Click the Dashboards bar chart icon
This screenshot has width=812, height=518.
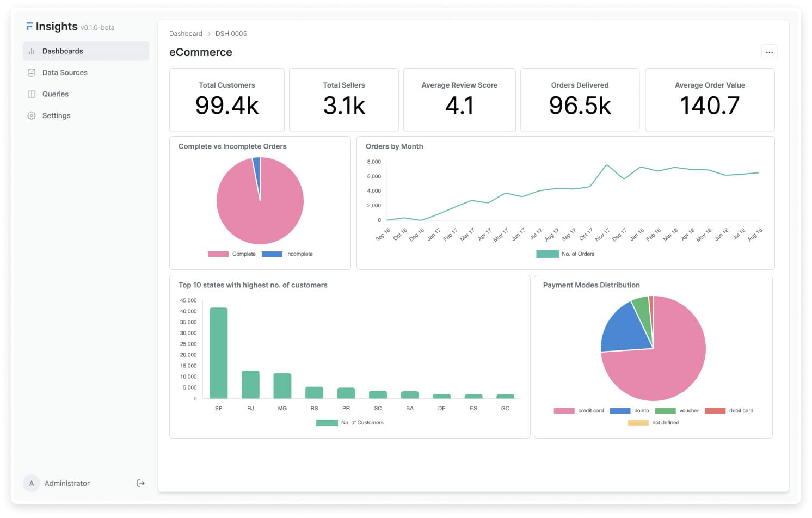tap(32, 51)
